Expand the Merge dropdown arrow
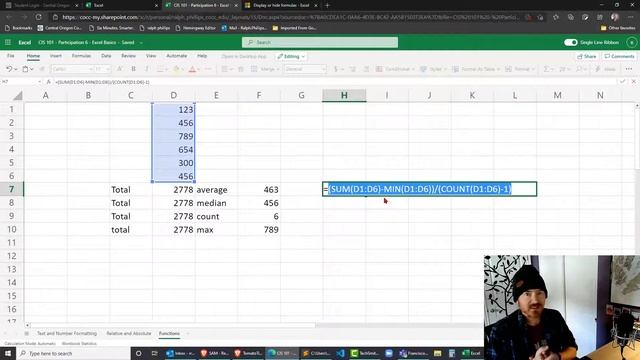Screen dimensions: 640x360 click(278, 69)
